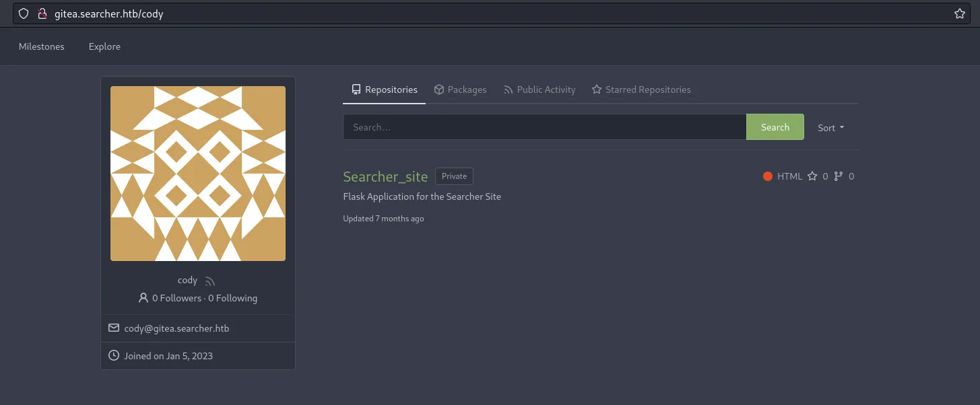
Task: Go to Explore in the top navigation
Action: (x=104, y=46)
